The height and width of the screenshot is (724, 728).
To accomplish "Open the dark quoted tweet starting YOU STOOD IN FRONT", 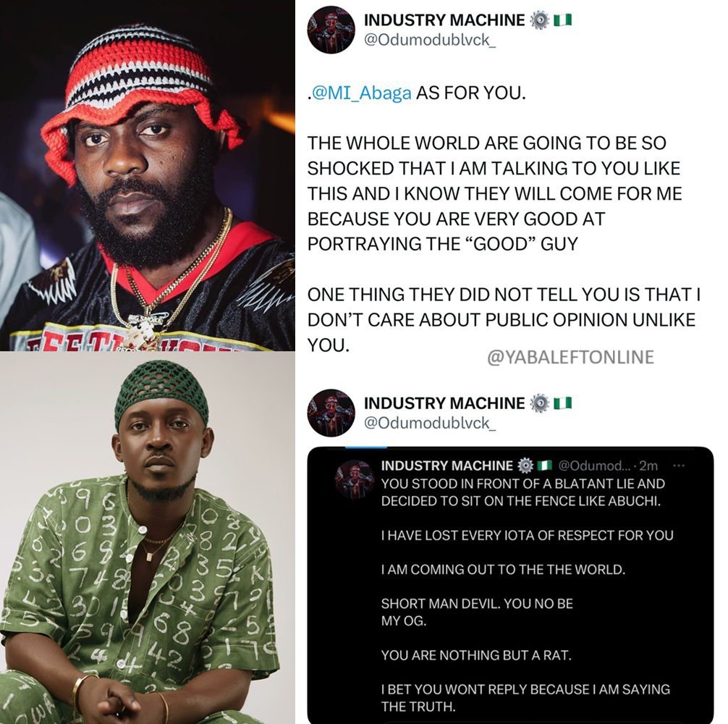I will tap(510, 585).
